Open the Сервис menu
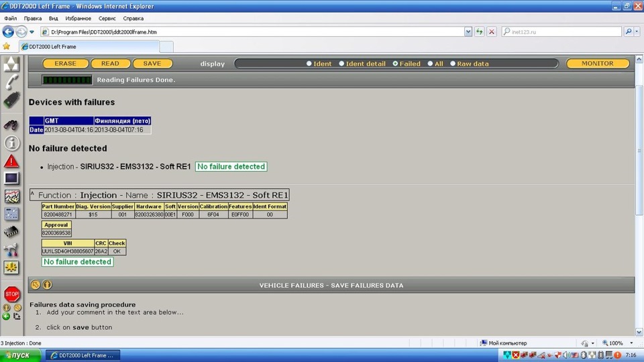Screen dimensions: 644x362 [107, 18]
